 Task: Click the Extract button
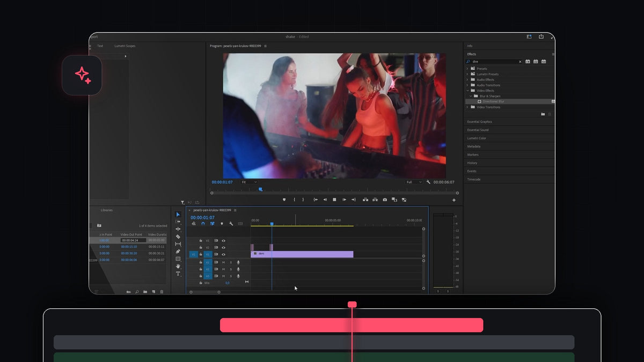pos(375,200)
